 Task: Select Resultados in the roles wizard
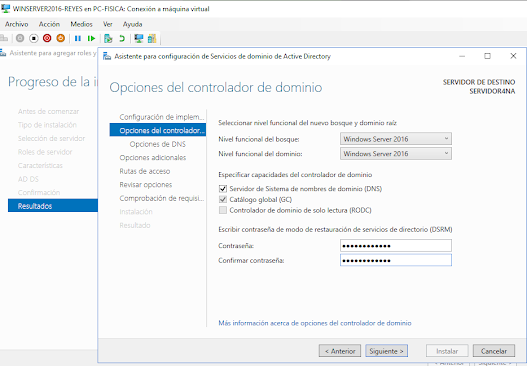pos(53,206)
